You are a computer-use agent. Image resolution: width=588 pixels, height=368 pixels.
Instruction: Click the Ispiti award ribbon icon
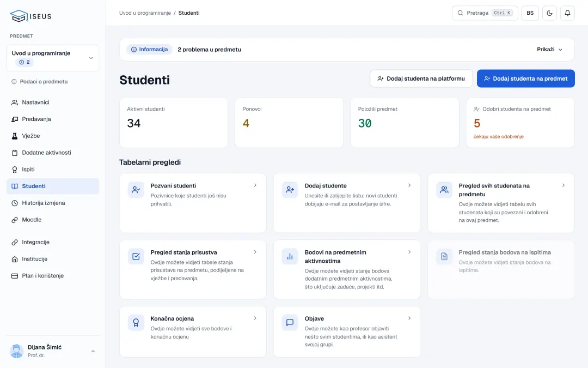tap(15, 170)
